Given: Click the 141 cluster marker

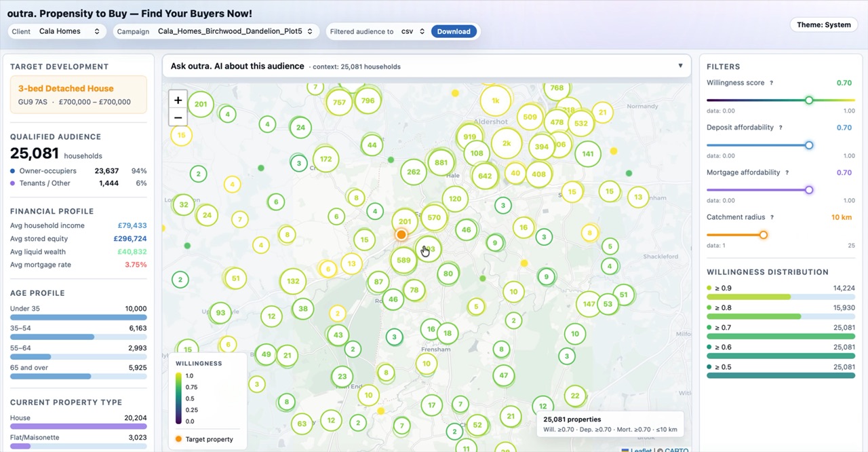Looking at the screenshot, I should point(588,154).
